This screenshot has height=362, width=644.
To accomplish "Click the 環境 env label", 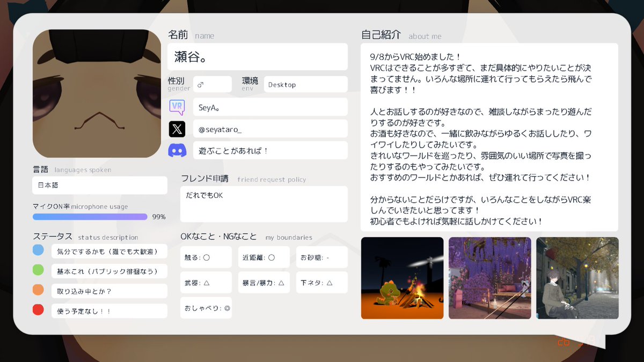I will tap(250, 84).
